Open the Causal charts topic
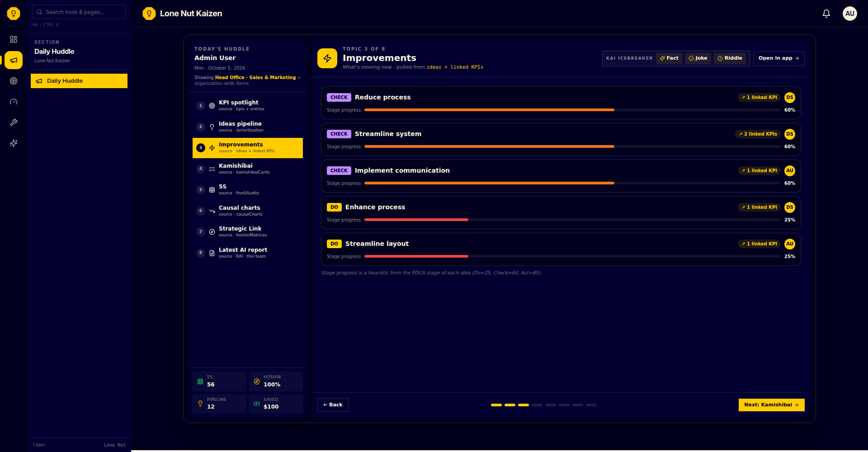Viewport: 868px width, 452px height. coord(248,211)
